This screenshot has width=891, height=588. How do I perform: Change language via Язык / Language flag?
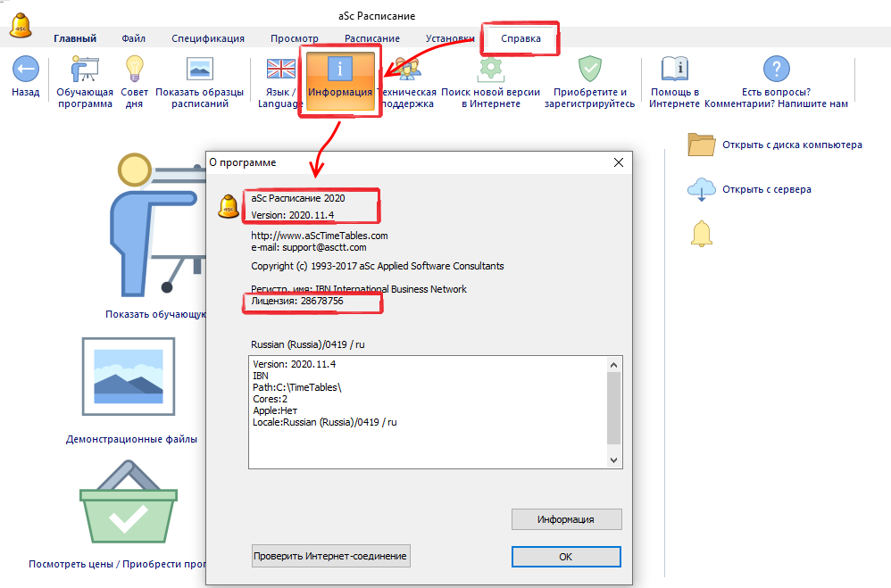pos(280,69)
